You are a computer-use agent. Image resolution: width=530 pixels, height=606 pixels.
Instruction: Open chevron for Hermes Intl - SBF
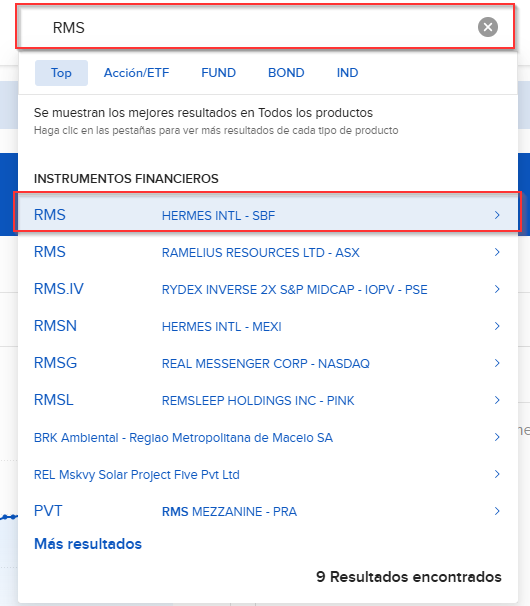[497, 215]
